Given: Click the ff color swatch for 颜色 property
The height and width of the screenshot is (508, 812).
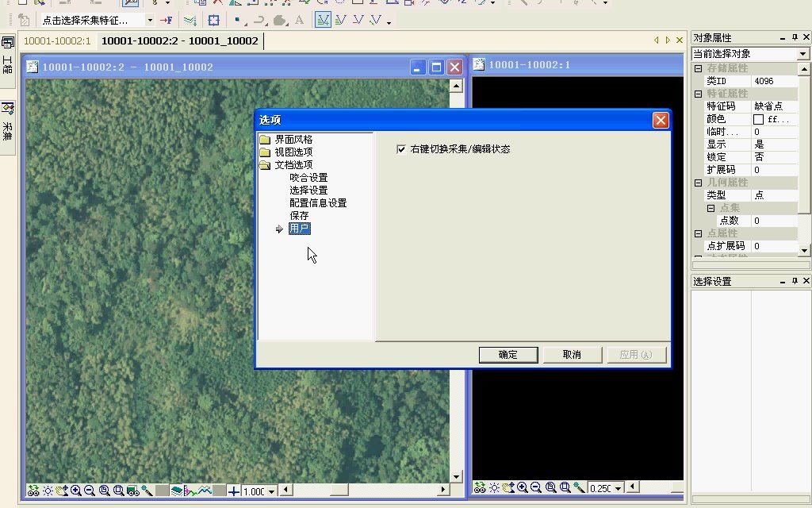Looking at the screenshot, I should (759, 118).
